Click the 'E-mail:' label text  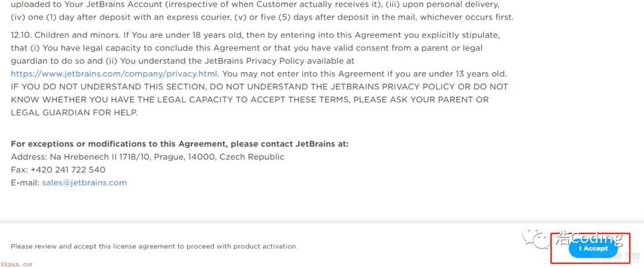(25, 183)
